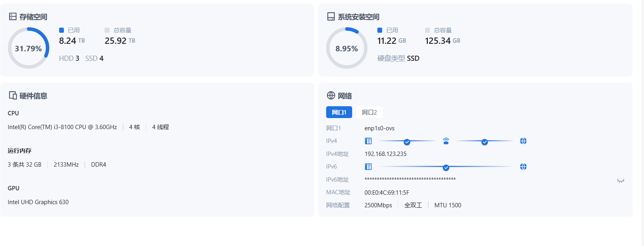The height and width of the screenshot is (246, 644).
Task: Click IPv4 second connection check mark
Action: 485,142
